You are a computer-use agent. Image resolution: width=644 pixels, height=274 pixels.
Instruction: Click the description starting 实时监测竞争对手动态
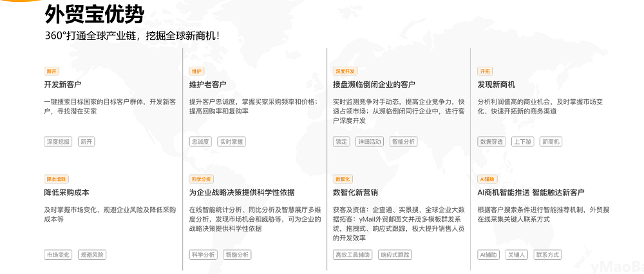(x=399, y=111)
